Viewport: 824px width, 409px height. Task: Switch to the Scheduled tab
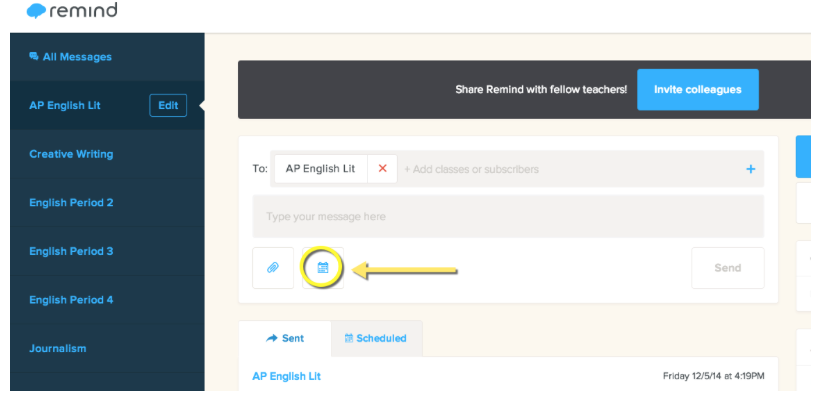tap(376, 339)
